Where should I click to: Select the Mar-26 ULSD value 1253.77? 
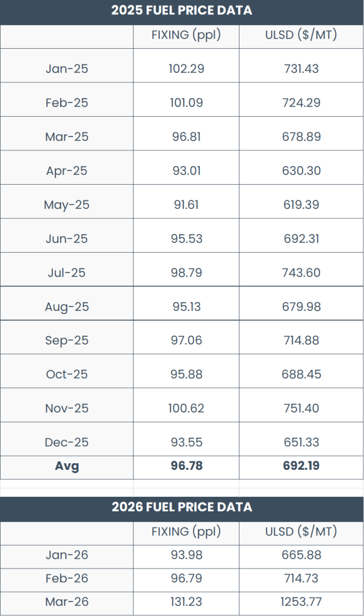point(301,602)
